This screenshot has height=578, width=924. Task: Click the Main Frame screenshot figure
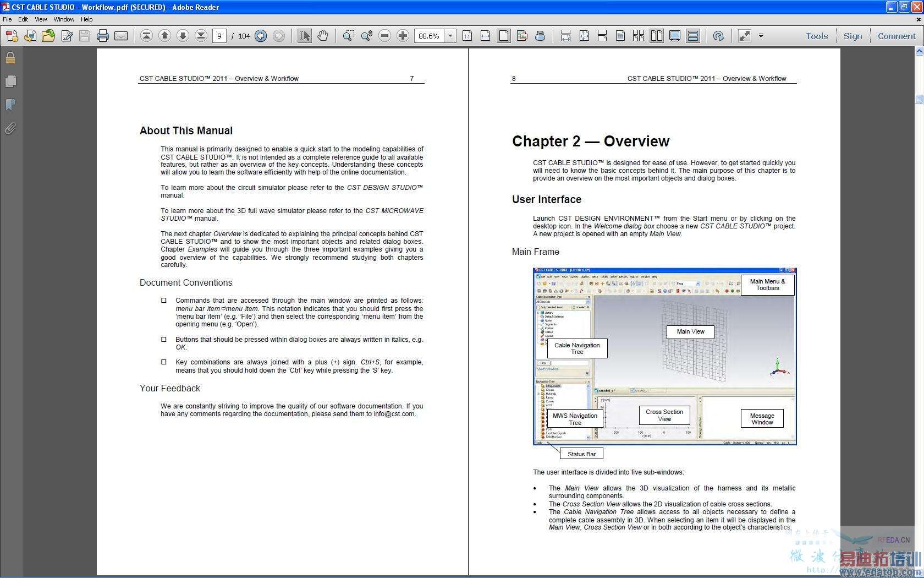pos(664,357)
